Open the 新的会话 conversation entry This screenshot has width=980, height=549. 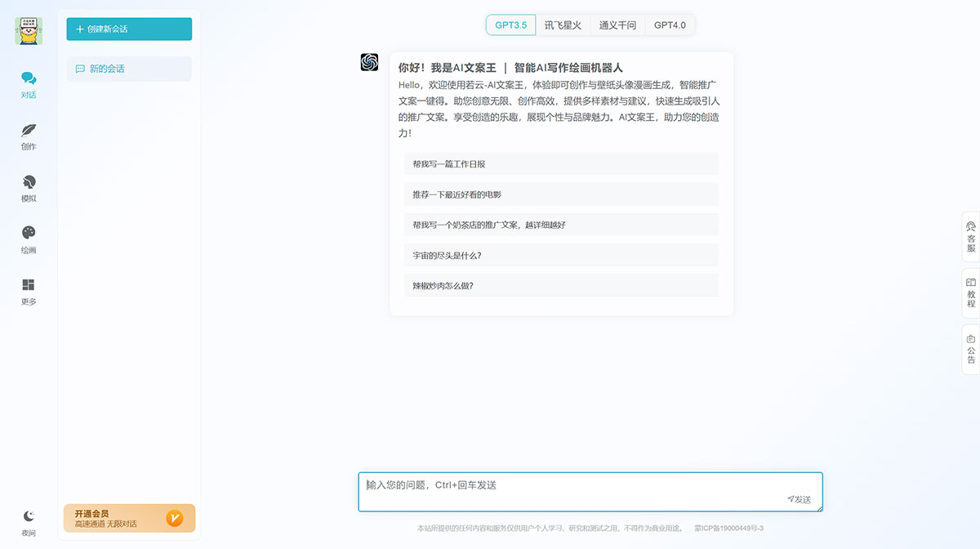(x=128, y=69)
